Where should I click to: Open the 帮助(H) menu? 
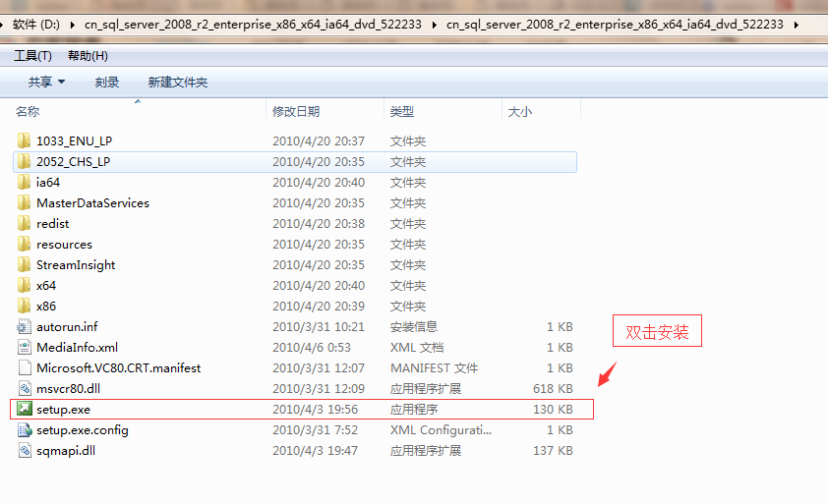pyautogui.click(x=88, y=56)
